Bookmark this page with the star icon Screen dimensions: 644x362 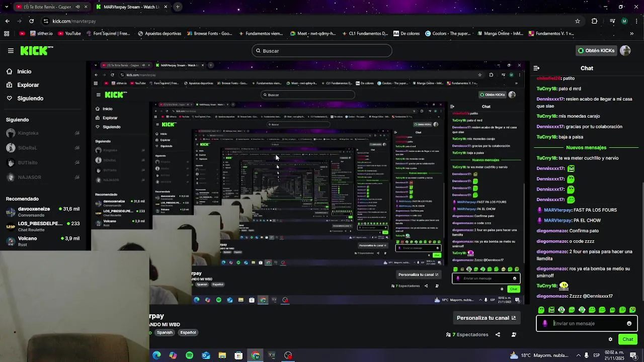(x=578, y=21)
